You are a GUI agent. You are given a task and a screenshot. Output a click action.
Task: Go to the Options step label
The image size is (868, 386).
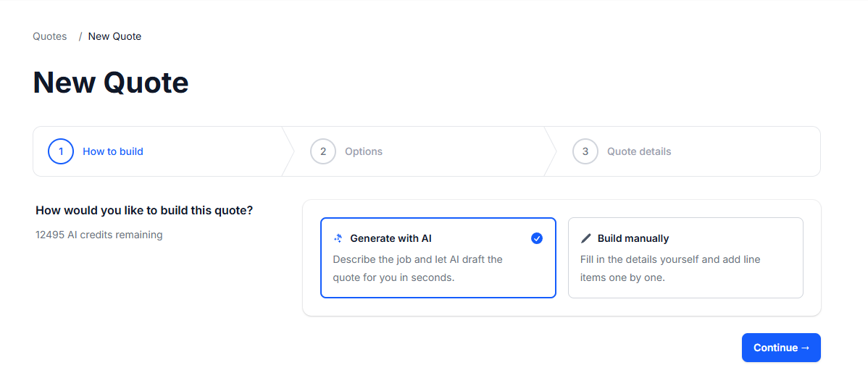click(x=364, y=151)
